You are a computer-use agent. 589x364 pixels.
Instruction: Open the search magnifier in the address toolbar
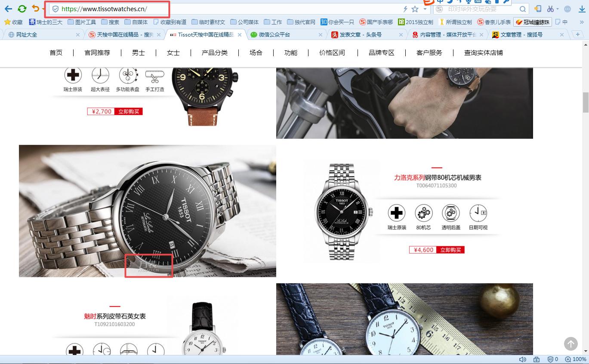[523, 9]
